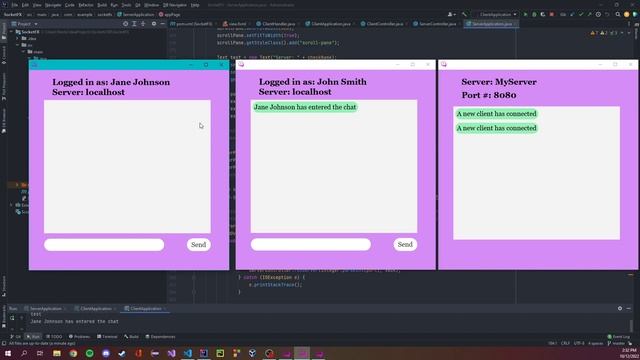Focus the message field in John Smith's window
The width and height of the screenshot is (640, 360).
(x=311, y=244)
